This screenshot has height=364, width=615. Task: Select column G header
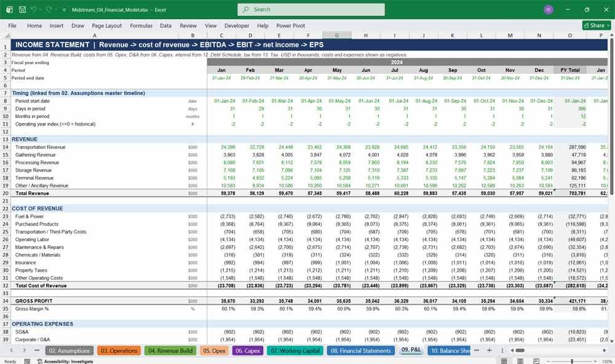tap(337, 35)
